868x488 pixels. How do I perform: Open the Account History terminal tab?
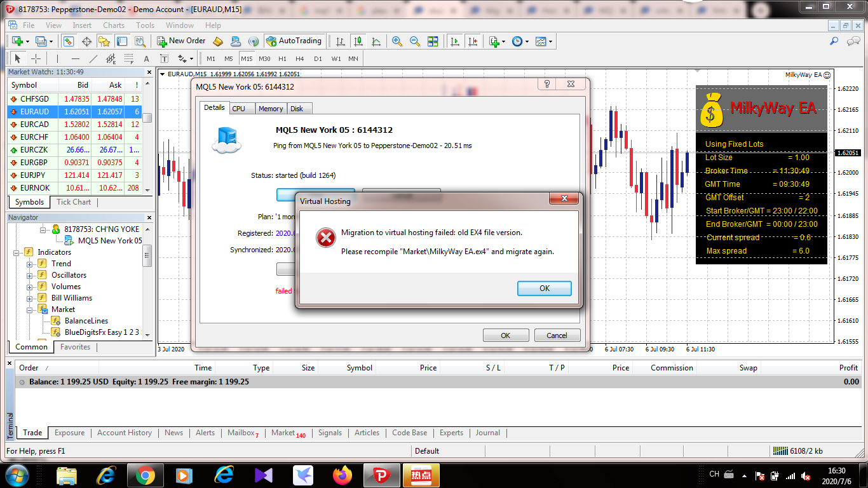(x=125, y=433)
